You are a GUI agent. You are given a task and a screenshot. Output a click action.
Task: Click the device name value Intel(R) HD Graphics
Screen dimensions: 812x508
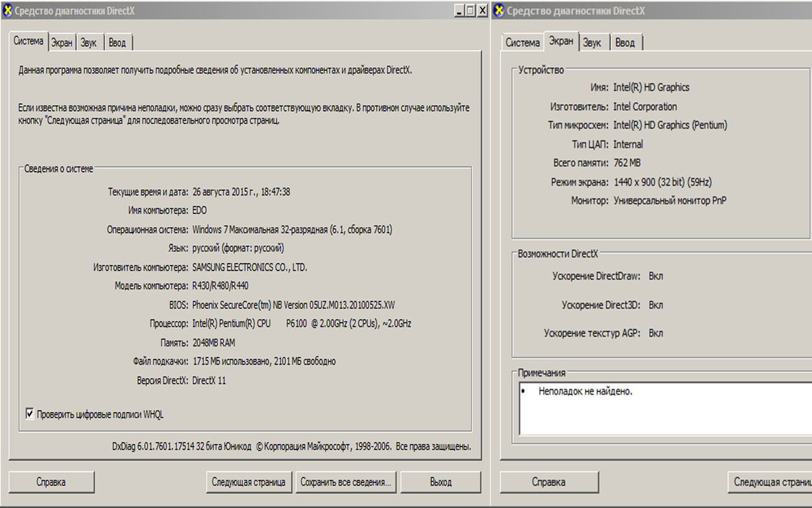point(651,88)
